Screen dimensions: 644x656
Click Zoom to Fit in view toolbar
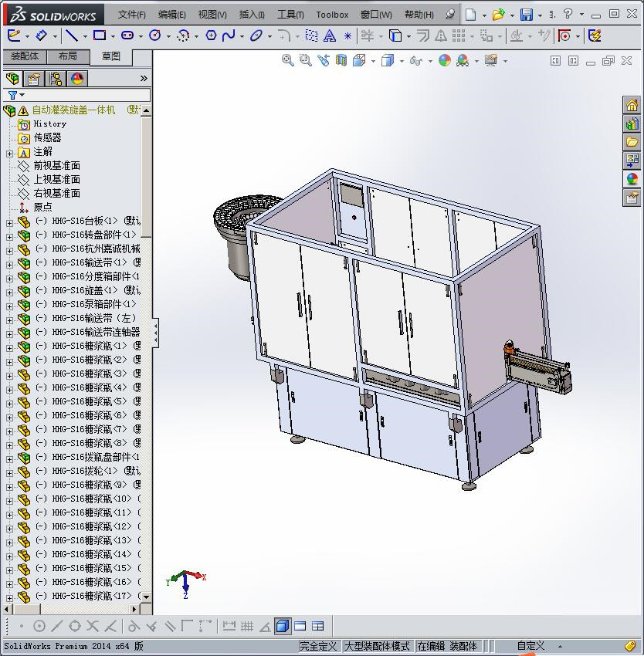tap(288, 60)
